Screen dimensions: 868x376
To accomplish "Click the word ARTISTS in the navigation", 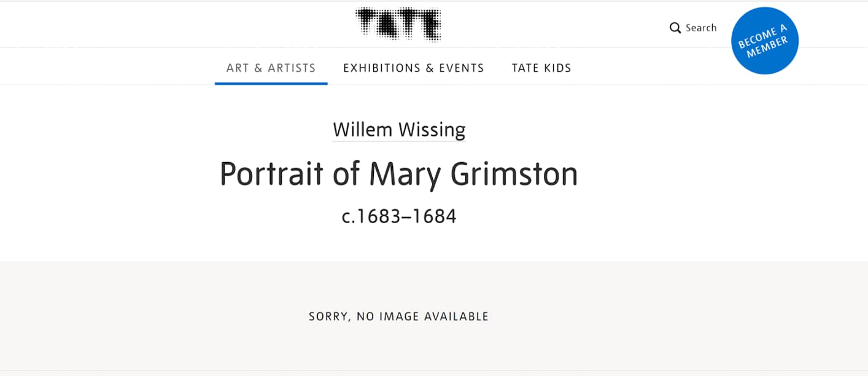I will 291,68.
